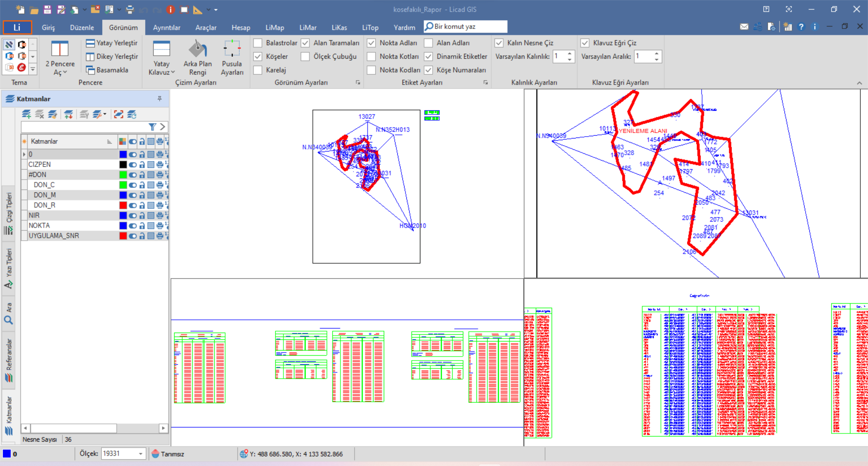The image size is (868, 466).
Task: Open Görünüm Ayarları dialog launcher
Action: (358, 82)
